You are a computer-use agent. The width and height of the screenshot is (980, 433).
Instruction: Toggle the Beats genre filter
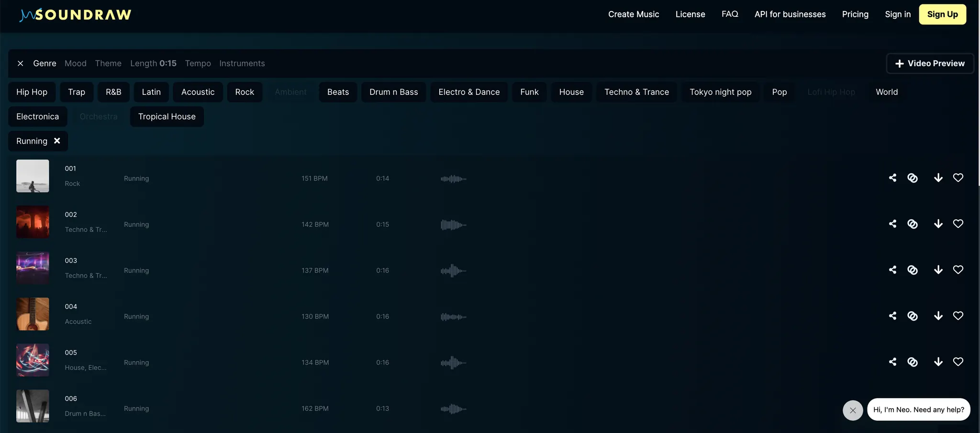[338, 92]
